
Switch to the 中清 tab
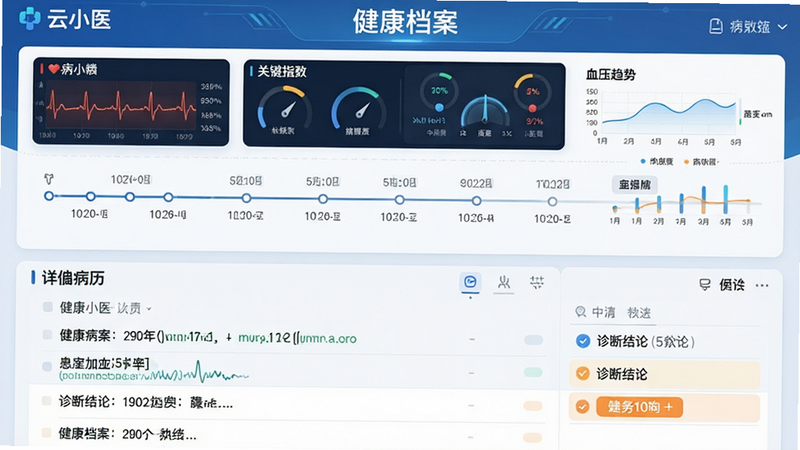tap(604, 312)
